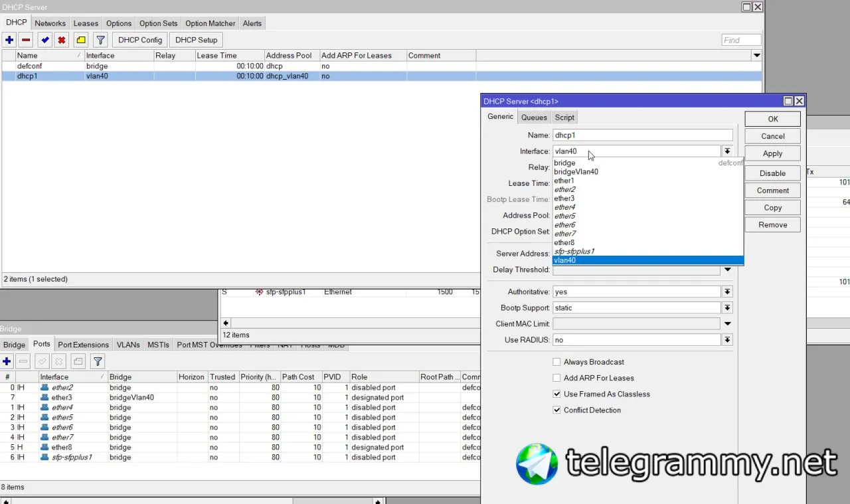Click the ether8 port icon in Bridge Ports list

[x=44, y=448]
